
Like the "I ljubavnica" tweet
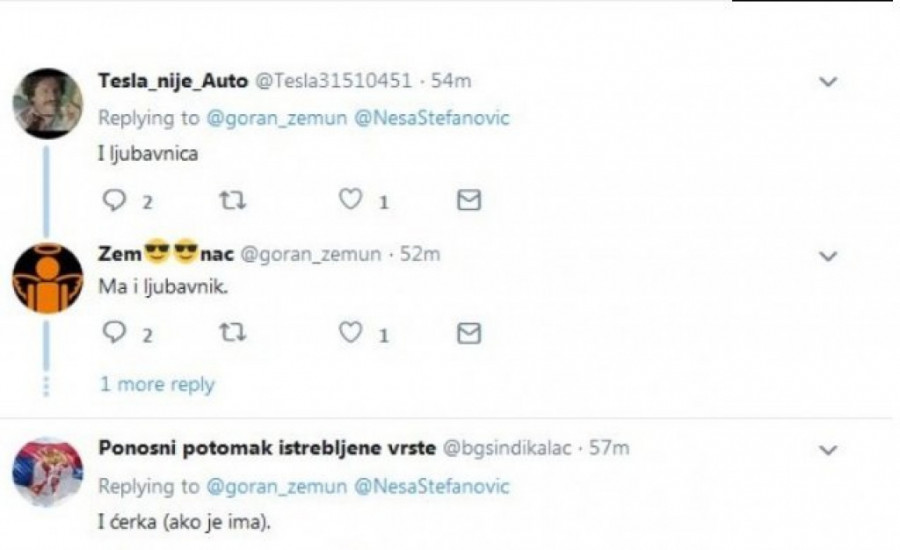point(349,201)
